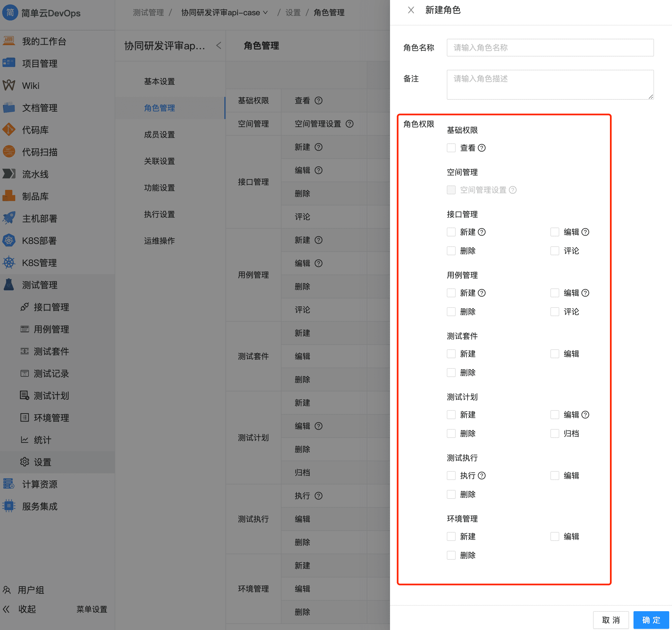The width and height of the screenshot is (672, 630).
Task: Click the 用户组 user group icon
Action: [x=7, y=590]
